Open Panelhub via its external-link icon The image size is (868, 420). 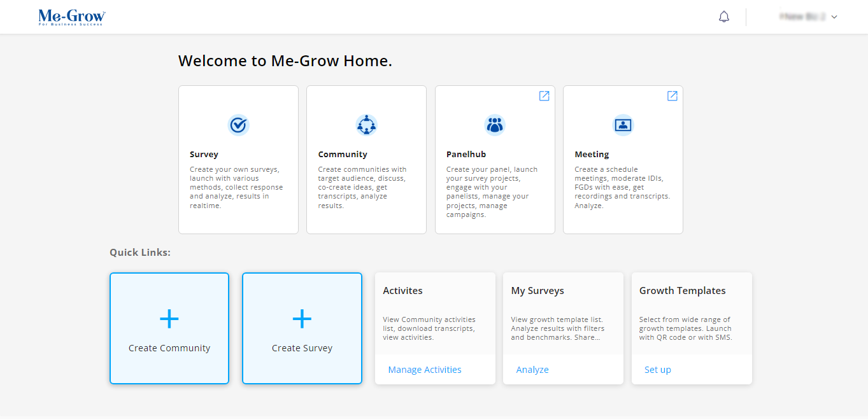coord(544,95)
